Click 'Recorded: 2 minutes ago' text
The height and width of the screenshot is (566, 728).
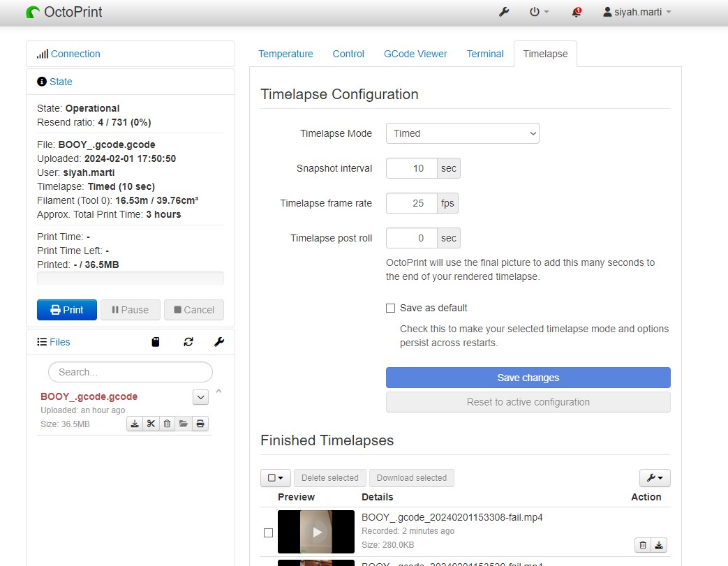[408, 531]
